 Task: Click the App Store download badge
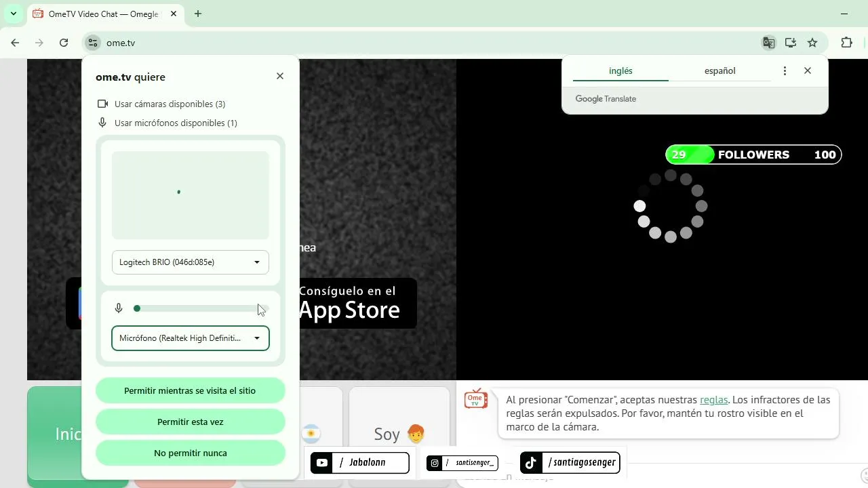(x=357, y=303)
